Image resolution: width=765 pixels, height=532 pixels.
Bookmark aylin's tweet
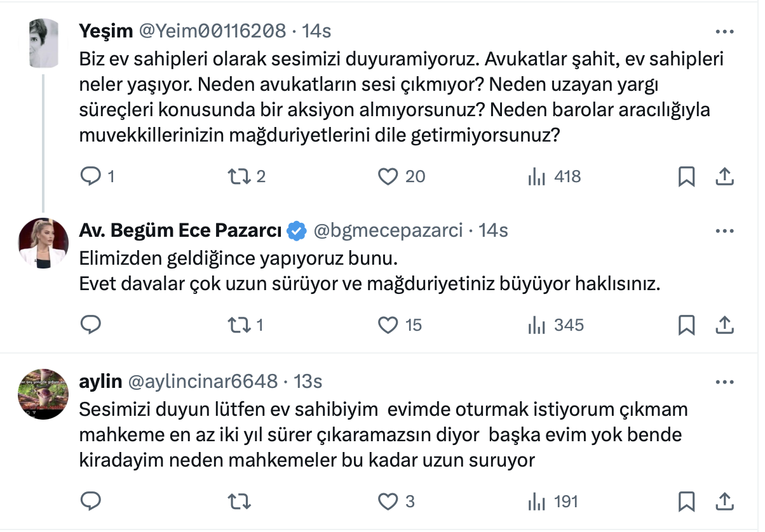[686, 502]
